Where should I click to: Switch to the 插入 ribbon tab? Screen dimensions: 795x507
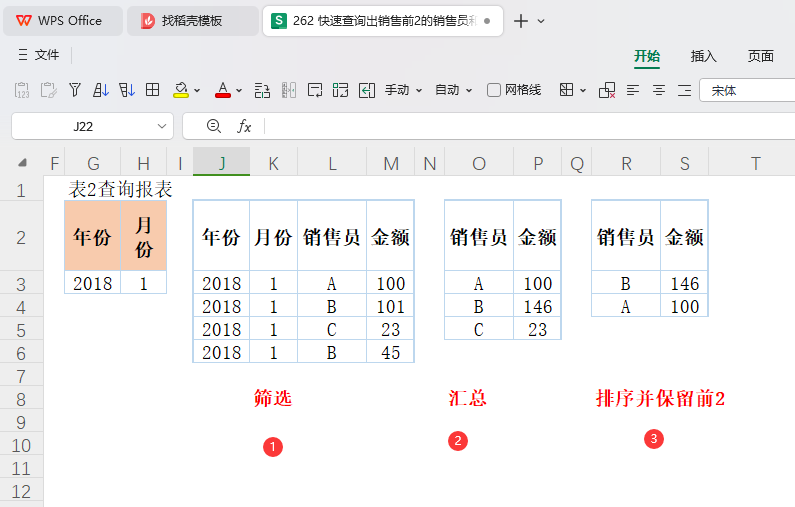[x=704, y=56]
